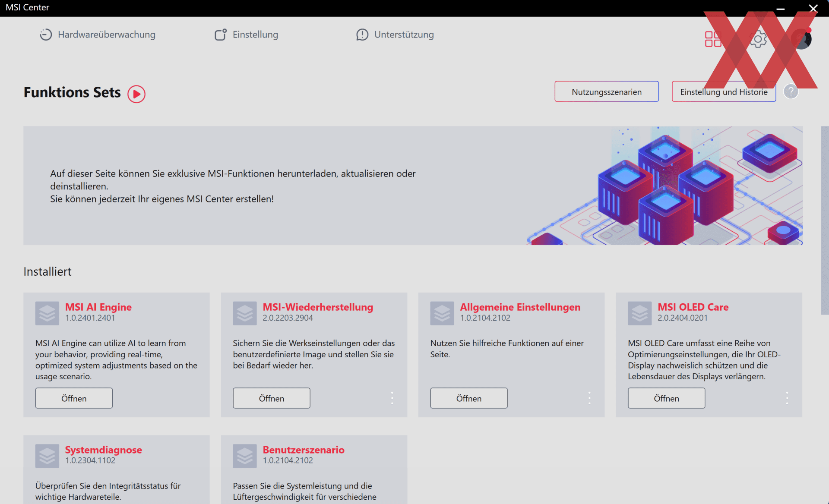Click the MSI OLED Care layers icon
This screenshot has height=504, width=829.
pyautogui.click(x=640, y=313)
